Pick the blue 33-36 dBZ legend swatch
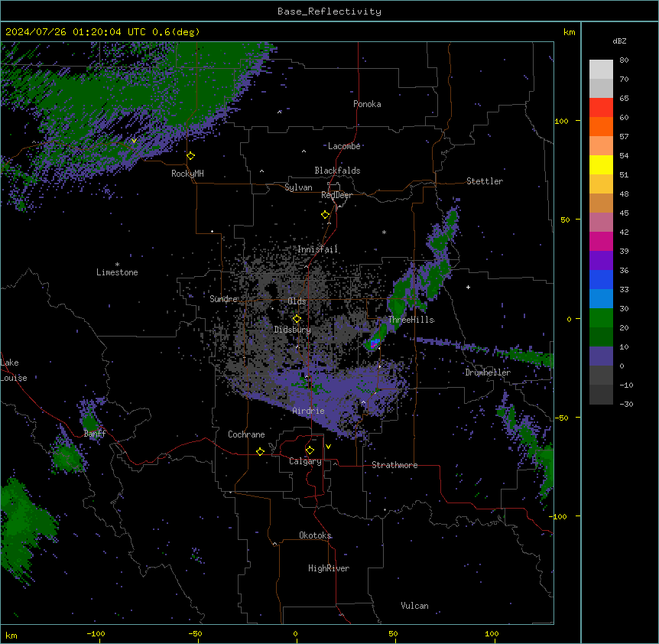 601,280
